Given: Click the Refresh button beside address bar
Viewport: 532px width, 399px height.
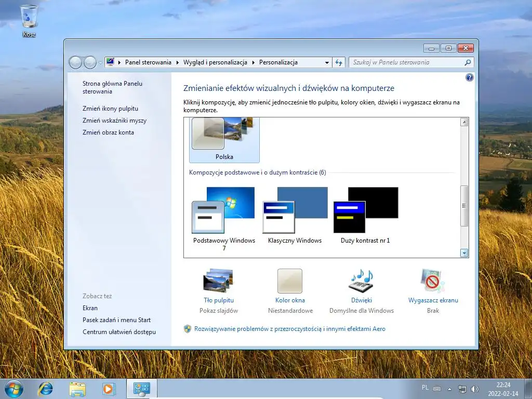Looking at the screenshot, I should coord(339,62).
